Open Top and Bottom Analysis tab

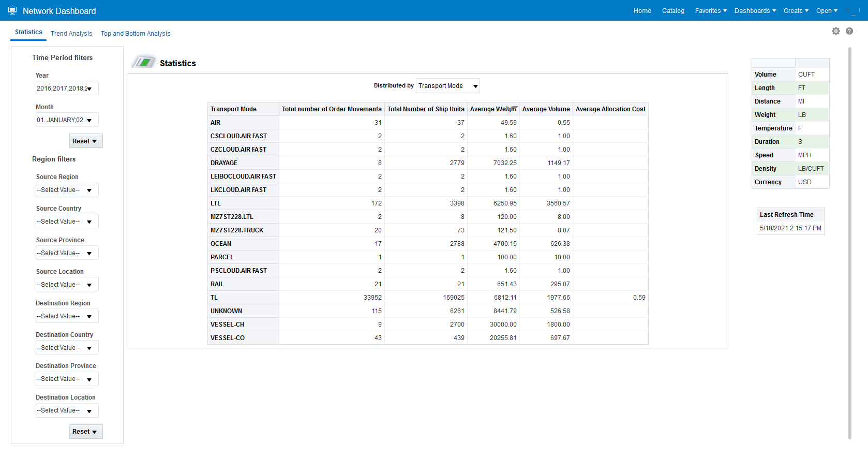pyautogui.click(x=136, y=34)
